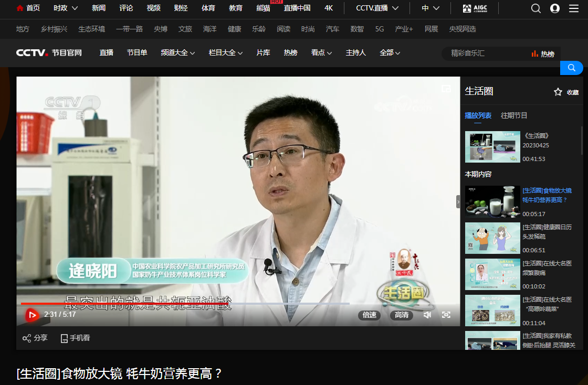Open 直播中国 in top menu
Screen dimensions: 588x385
click(297, 8)
